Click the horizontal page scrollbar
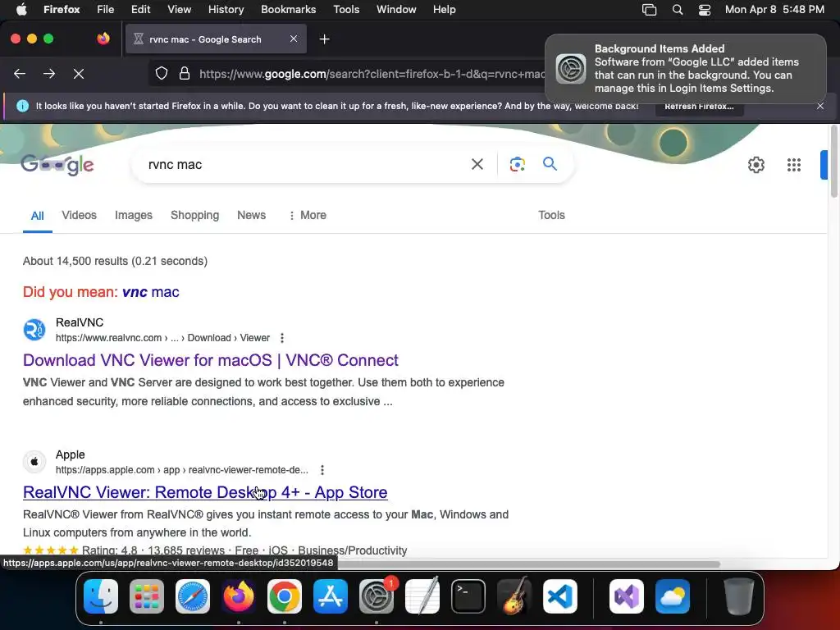 (527, 564)
